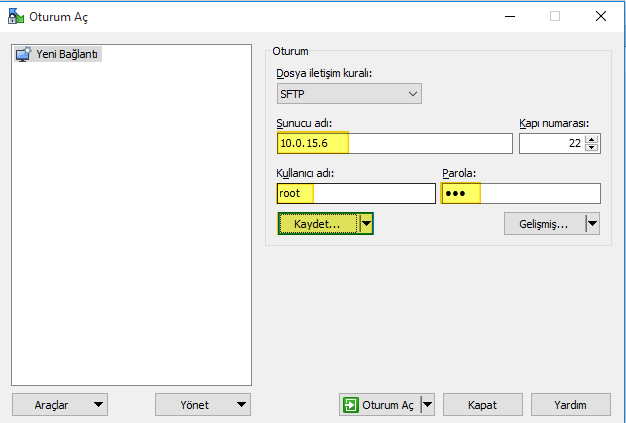Open the Araçlar tools menu button

pyautogui.click(x=60, y=405)
